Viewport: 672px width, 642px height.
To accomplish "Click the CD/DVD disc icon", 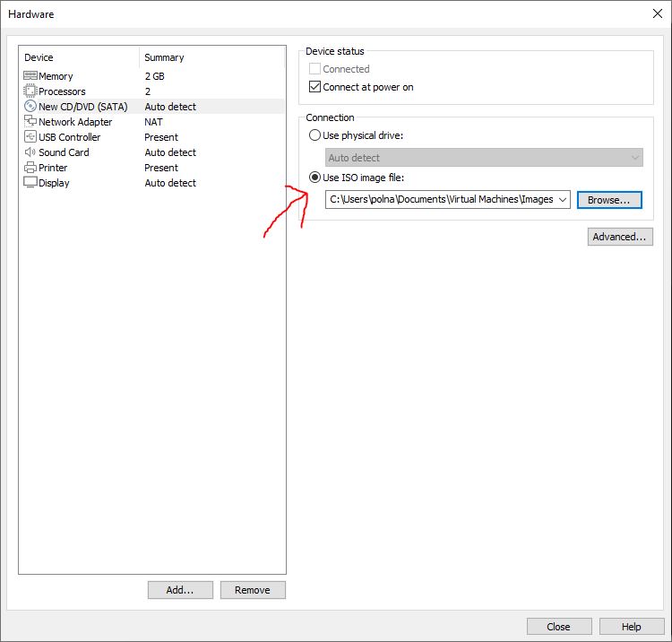I will tap(30, 106).
